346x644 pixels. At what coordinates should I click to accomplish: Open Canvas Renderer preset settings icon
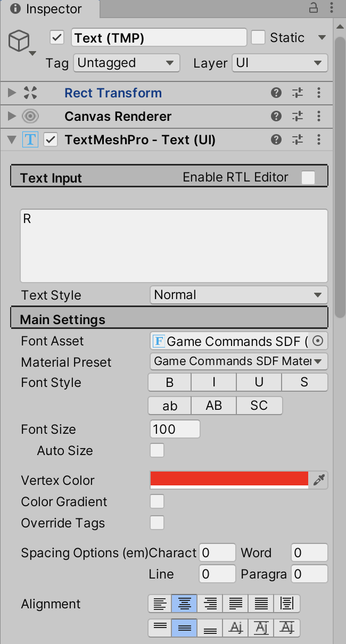click(x=298, y=117)
